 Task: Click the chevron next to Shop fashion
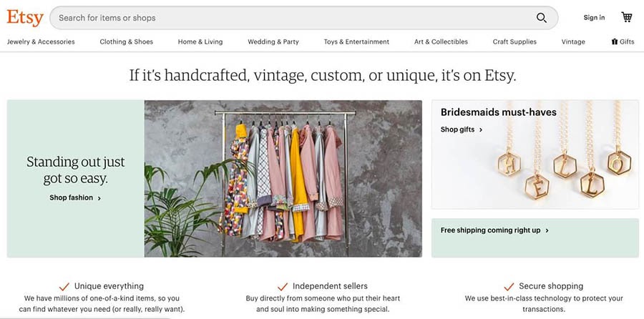[99, 198]
